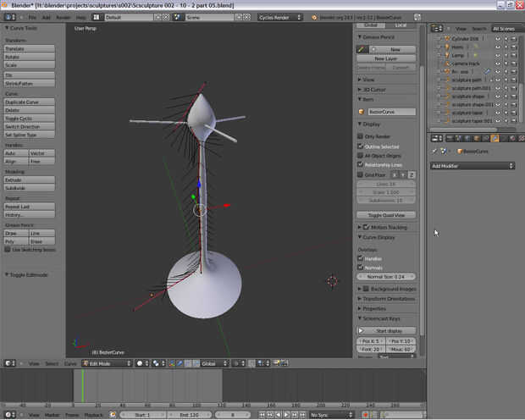Click the BezierCurve object icon in Item panel
Image resolution: width=525 pixels, height=420 pixels.
click(x=362, y=111)
